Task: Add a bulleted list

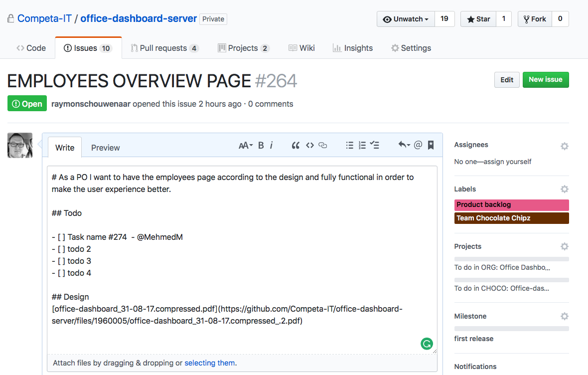Action: pyautogui.click(x=349, y=145)
